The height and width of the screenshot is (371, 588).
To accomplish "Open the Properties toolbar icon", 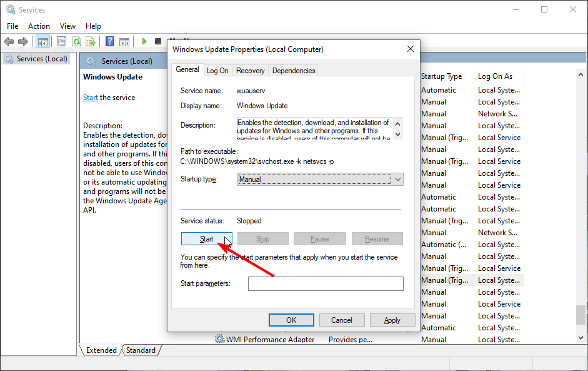I will (61, 41).
